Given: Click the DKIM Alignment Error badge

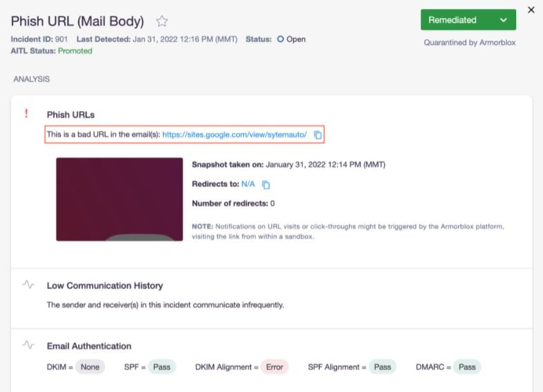Looking at the screenshot, I should coord(274,366).
